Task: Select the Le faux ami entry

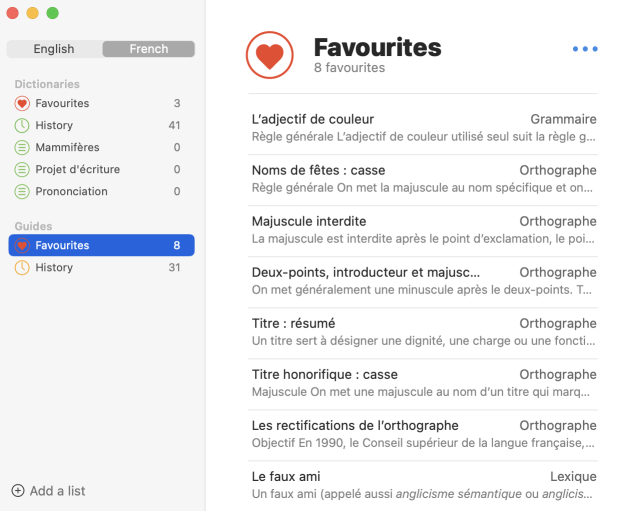Action: [x=423, y=485]
